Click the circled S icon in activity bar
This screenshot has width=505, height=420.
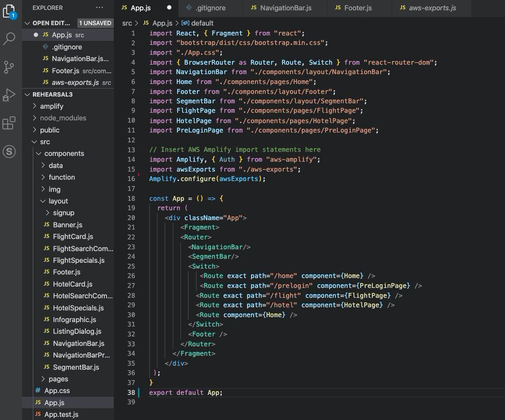click(x=9, y=151)
